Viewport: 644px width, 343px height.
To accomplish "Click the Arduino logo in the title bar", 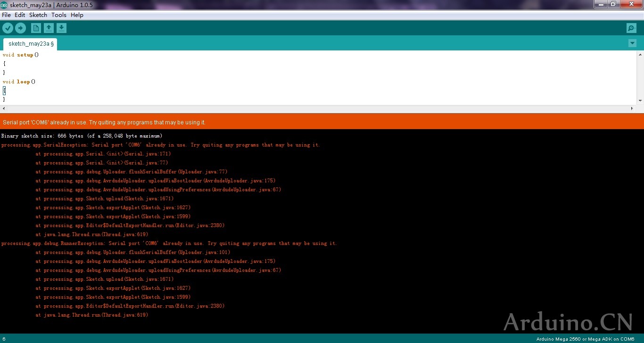I will tap(4, 5).
